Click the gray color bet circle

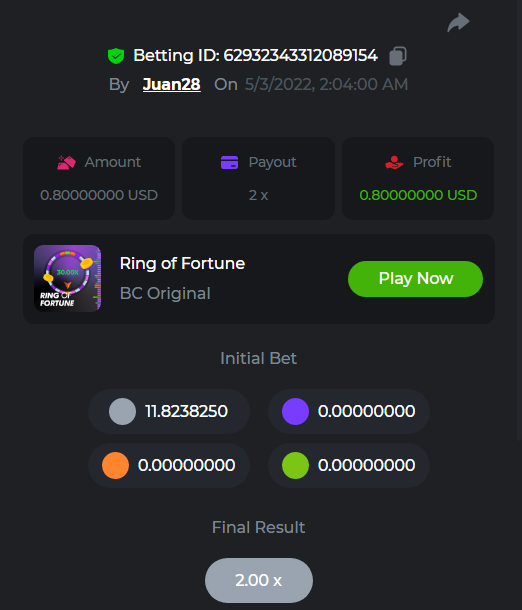[x=123, y=412]
